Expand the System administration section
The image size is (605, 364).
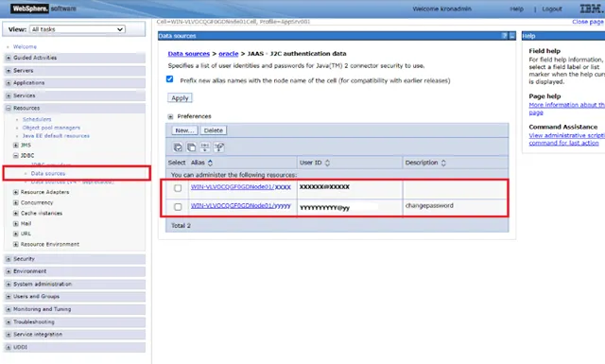click(9, 284)
